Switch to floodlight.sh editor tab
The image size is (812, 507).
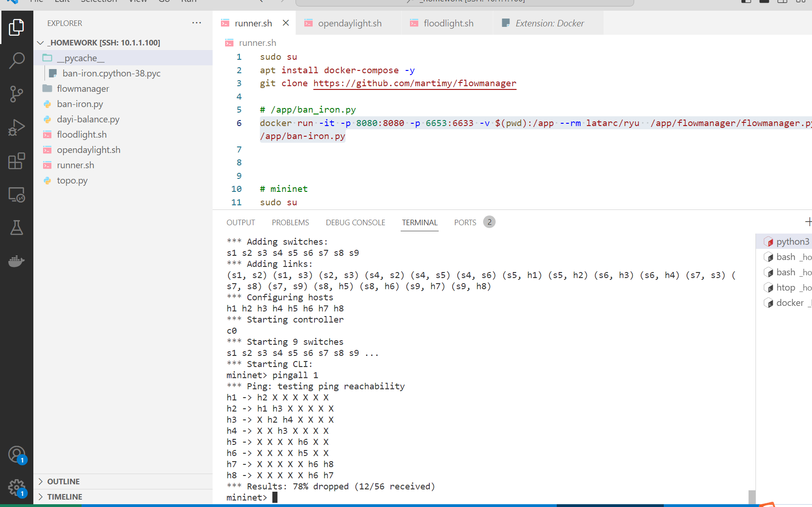point(448,23)
